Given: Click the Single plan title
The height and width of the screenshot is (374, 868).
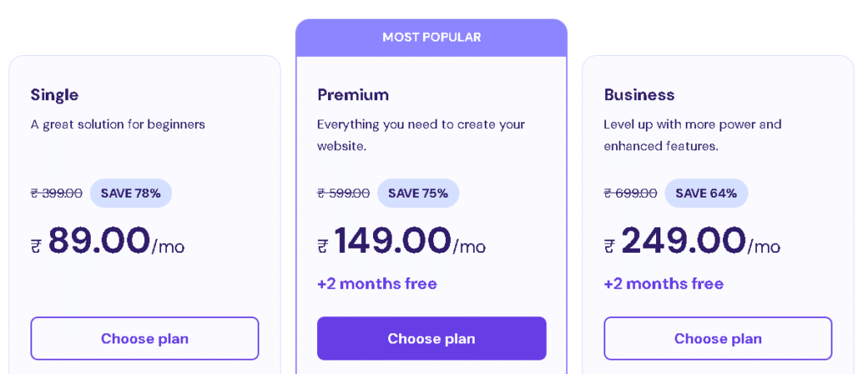Looking at the screenshot, I should (54, 95).
